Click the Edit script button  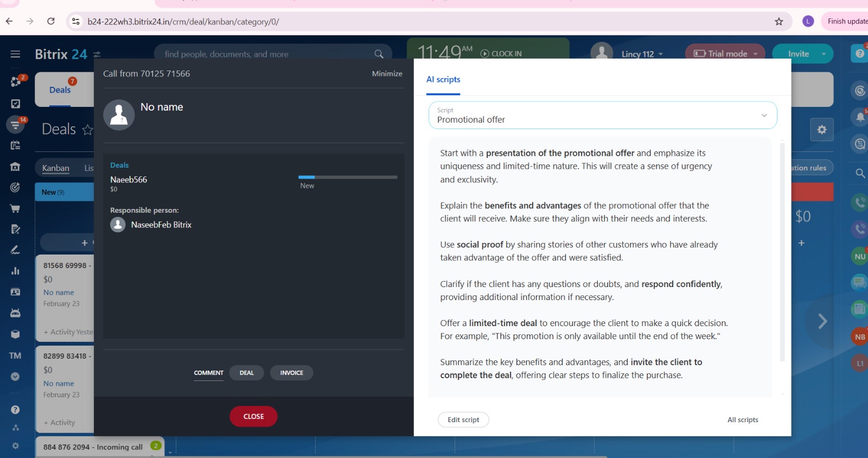click(463, 419)
